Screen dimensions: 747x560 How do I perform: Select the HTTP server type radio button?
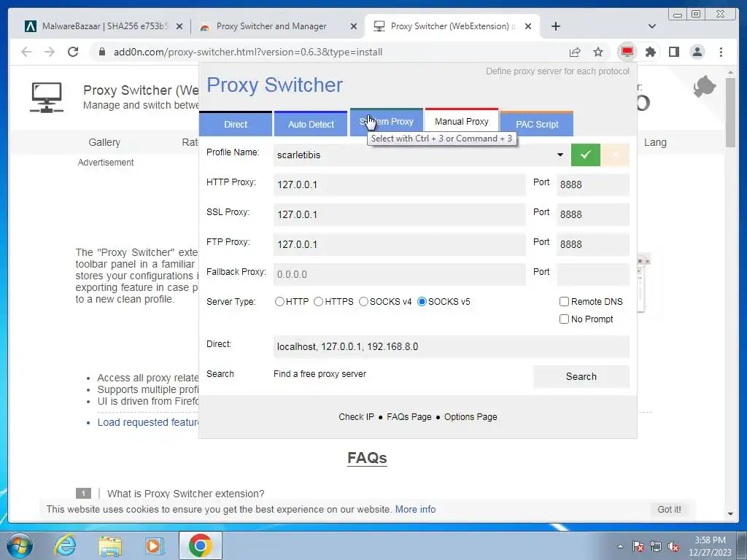(279, 301)
